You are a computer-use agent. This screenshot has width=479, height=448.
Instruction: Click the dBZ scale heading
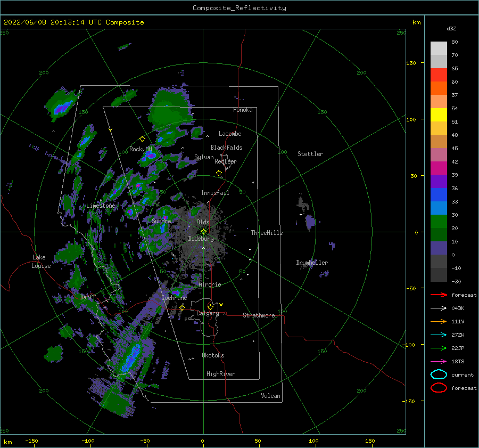[x=451, y=28]
